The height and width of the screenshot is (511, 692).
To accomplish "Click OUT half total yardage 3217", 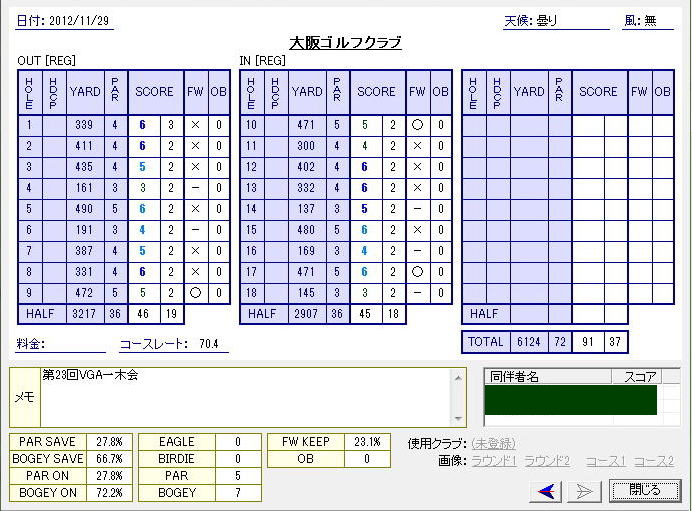I will [x=84, y=314].
